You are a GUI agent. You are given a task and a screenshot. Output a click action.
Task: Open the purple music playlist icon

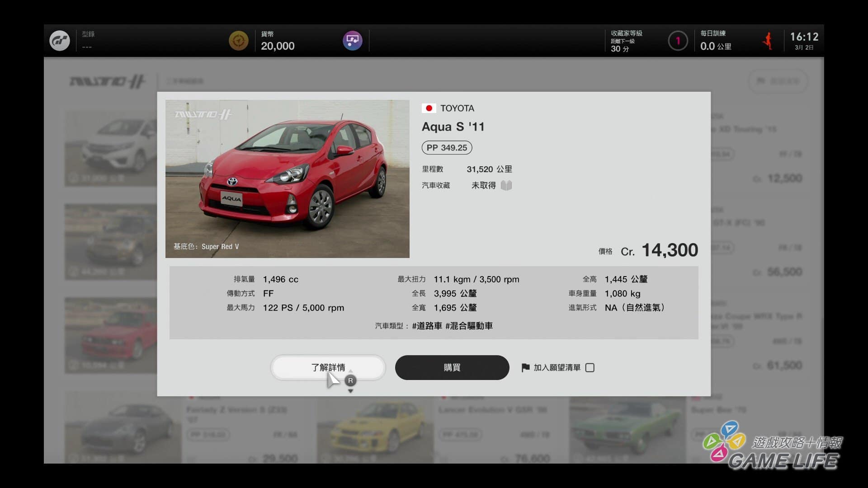click(352, 41)
